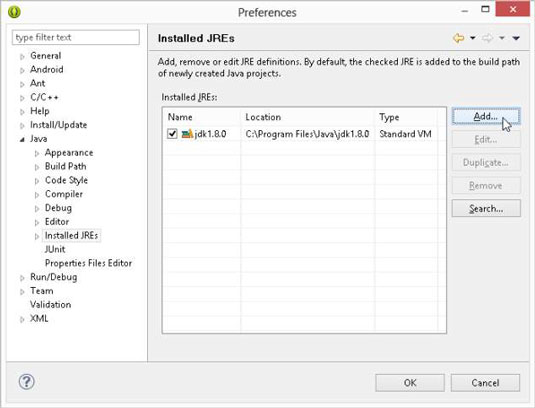Select Compiler in the preferences tree
The width and height of the screenshot is (535, 408).
[64, 194]
